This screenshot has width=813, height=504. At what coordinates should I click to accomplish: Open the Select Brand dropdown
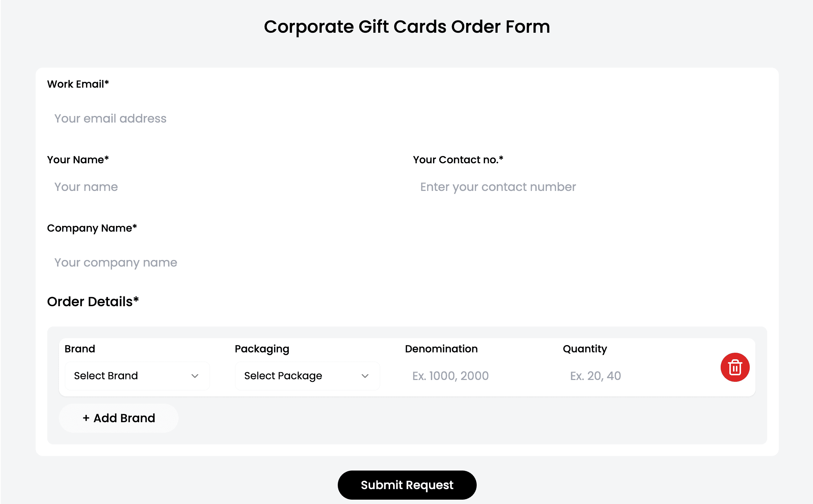(137, 376)
